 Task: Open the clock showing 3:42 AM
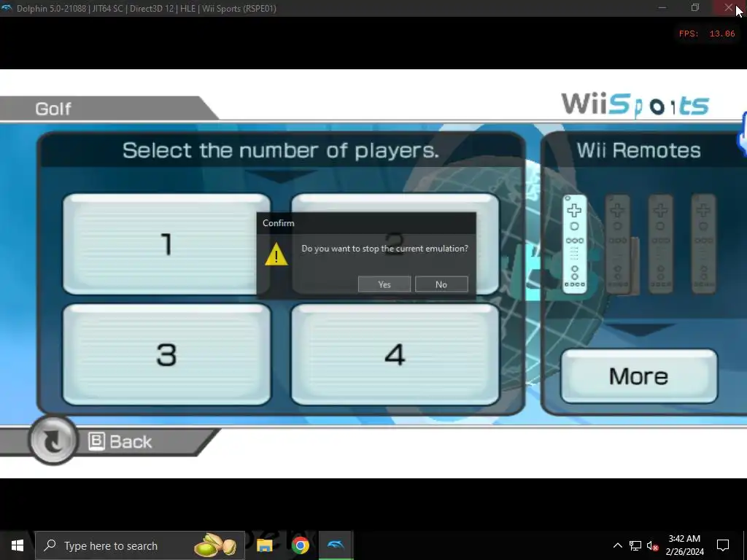coord(684,545)
